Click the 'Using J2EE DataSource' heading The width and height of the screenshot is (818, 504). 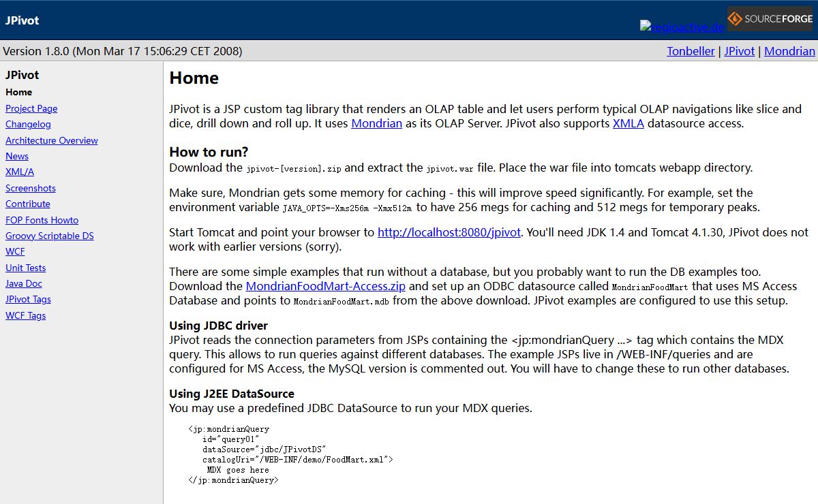tap(232, 394)
